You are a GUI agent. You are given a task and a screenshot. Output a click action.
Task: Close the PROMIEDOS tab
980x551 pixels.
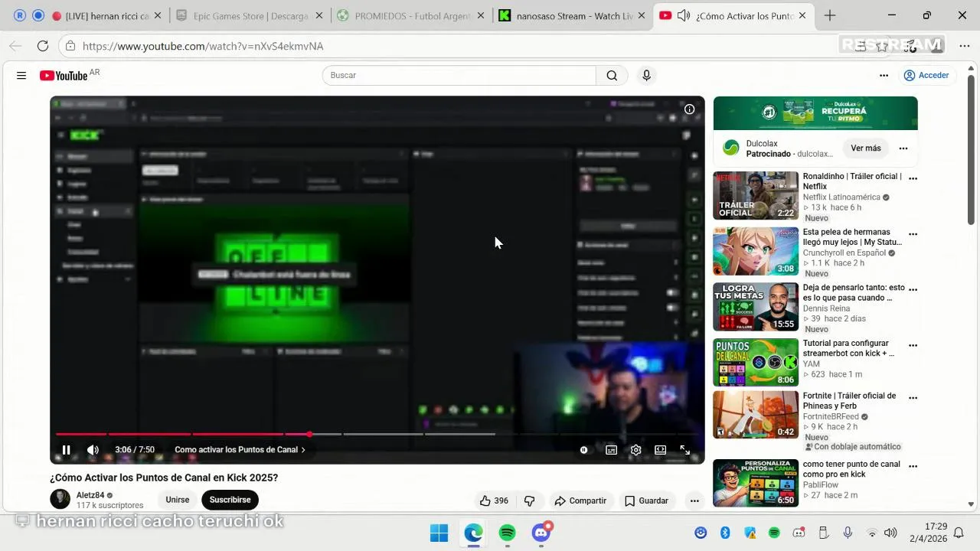482,16
